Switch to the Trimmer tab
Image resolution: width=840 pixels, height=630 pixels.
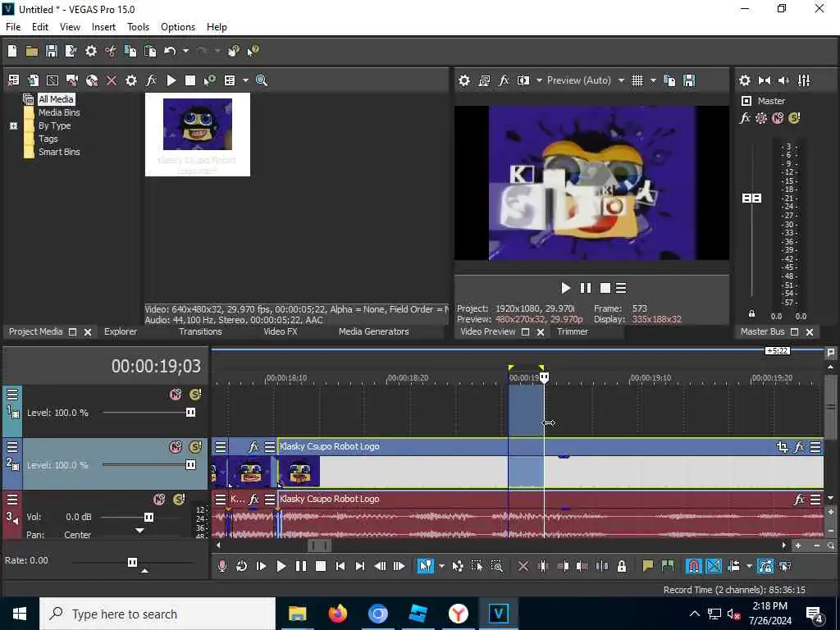tap(572, 331)
